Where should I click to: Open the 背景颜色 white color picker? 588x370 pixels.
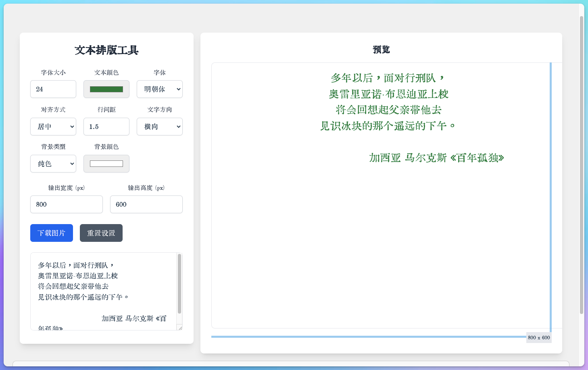(x=106, y=164)
